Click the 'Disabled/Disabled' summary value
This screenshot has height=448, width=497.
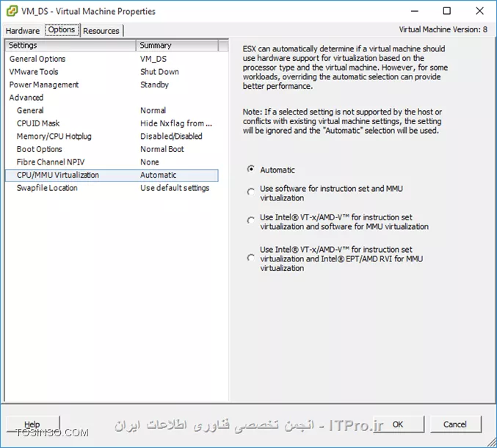pos(171,137)
